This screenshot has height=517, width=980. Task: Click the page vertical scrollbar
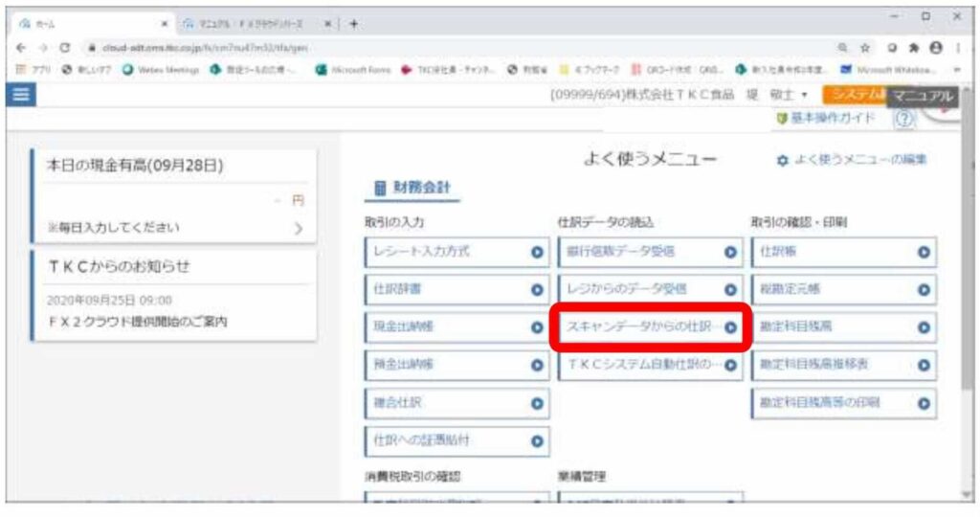pos(969,287)
